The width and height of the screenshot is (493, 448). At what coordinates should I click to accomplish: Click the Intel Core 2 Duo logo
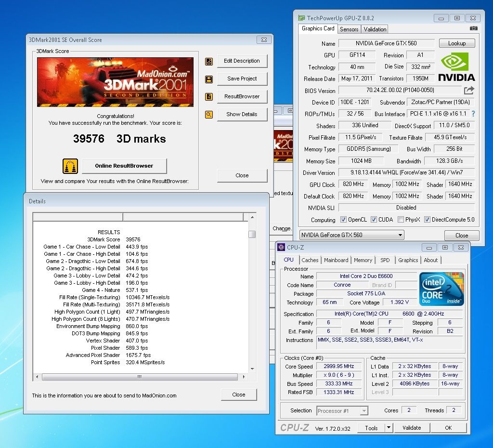(441, 289)
